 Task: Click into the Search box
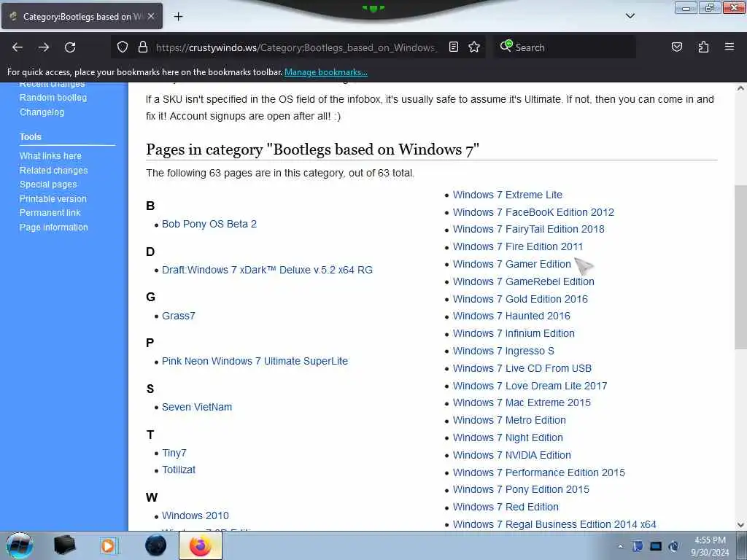pyautogui.click(x=567, y=47)
